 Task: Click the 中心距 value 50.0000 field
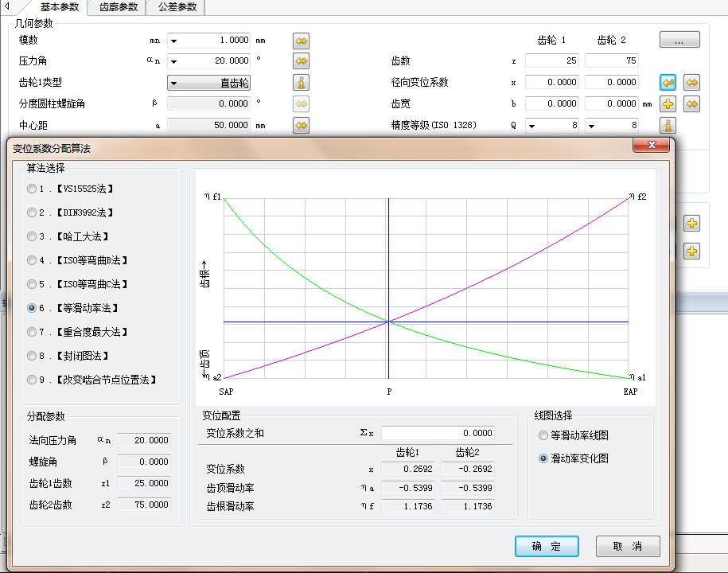pyautogui.click(x=209, y=125)
